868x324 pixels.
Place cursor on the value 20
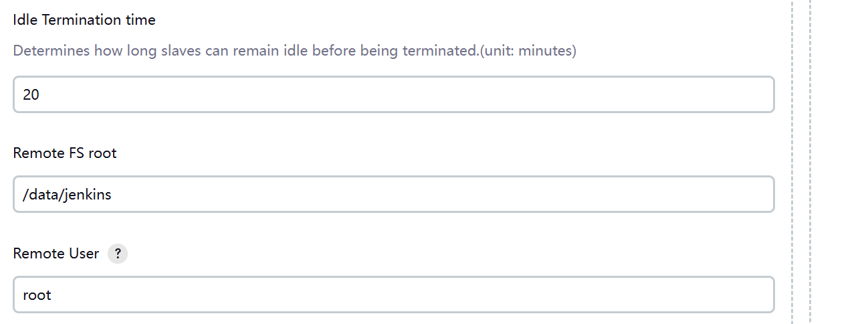(x=31, y=95)
